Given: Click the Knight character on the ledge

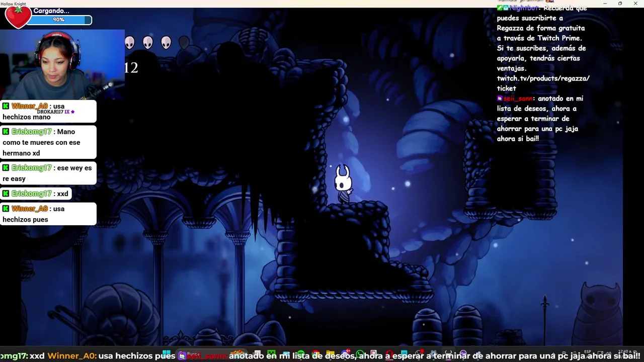Looking at the screenshot, I should tap(343, 184).
